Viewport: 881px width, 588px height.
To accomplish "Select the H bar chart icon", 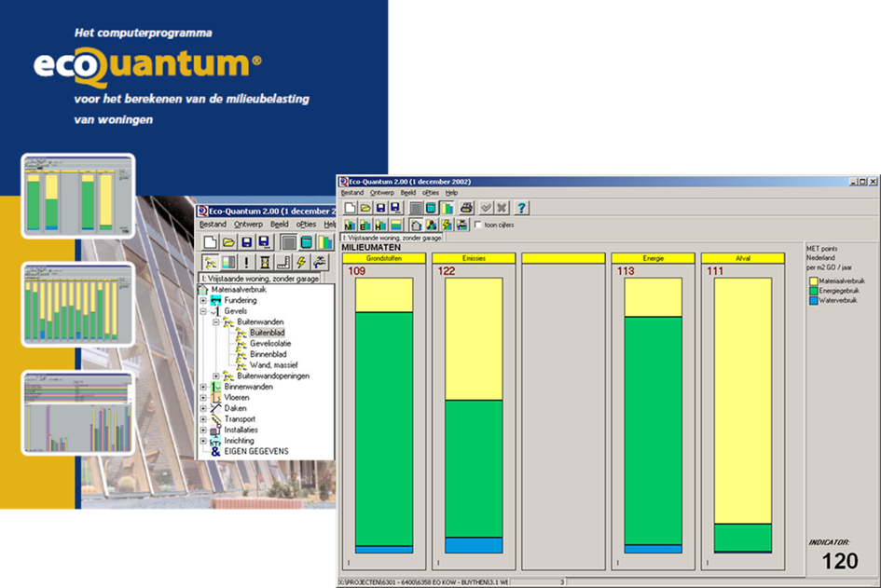I will [380, 226].
